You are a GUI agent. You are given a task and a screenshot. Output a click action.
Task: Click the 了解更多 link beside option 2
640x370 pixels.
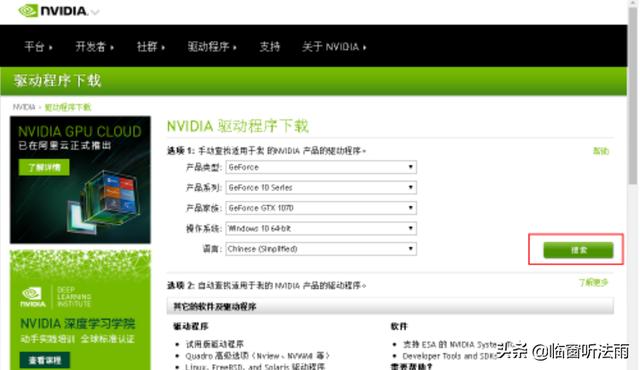coord(593,282)
